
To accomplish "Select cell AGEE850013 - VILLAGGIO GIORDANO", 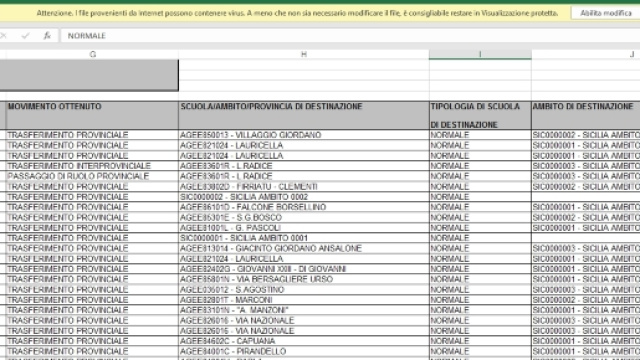I will [304, 135].
